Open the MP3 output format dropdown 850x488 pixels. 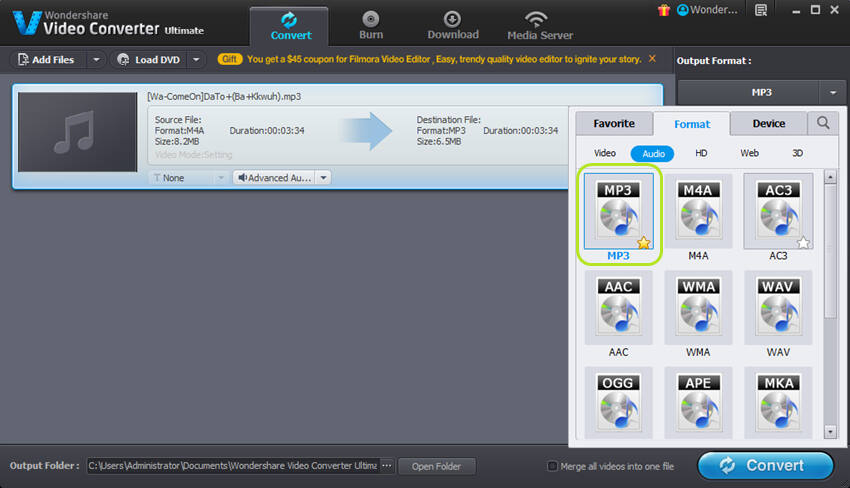point(761,93)
